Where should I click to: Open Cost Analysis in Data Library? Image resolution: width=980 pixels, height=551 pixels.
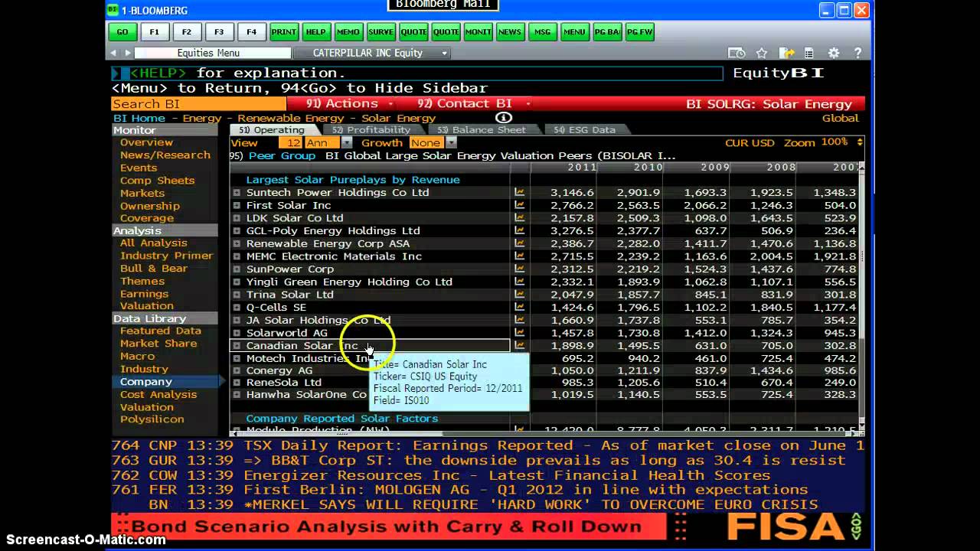coord(158,394)
